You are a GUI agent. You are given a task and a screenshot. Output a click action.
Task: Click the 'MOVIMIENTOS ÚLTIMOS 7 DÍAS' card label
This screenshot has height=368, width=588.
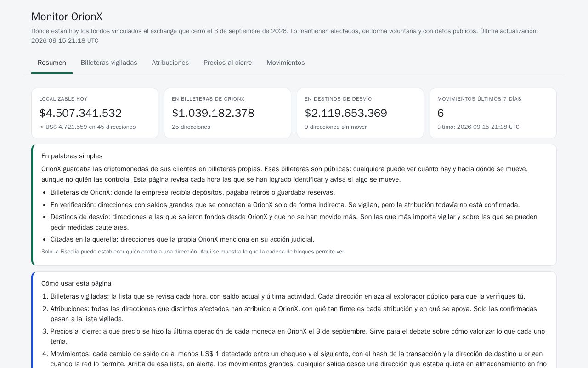(x=479, y=99)
